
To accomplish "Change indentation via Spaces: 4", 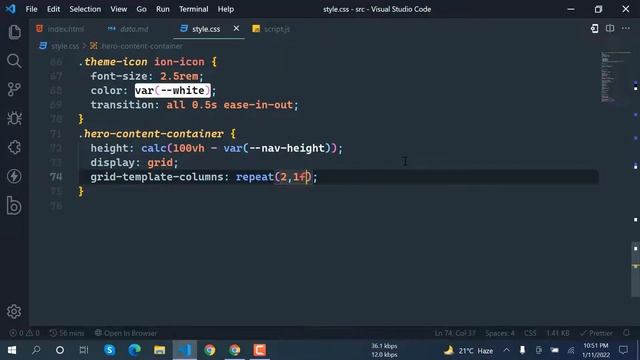I will [500, 333].
